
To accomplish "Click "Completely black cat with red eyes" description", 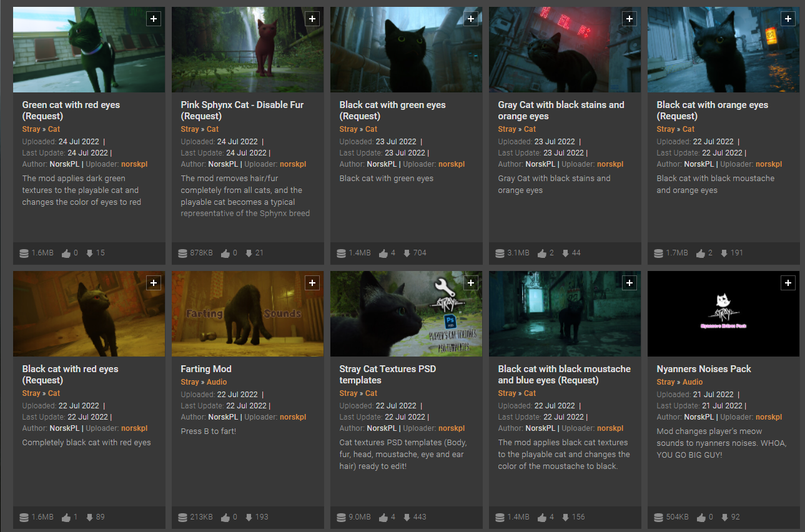I will 87,443.
